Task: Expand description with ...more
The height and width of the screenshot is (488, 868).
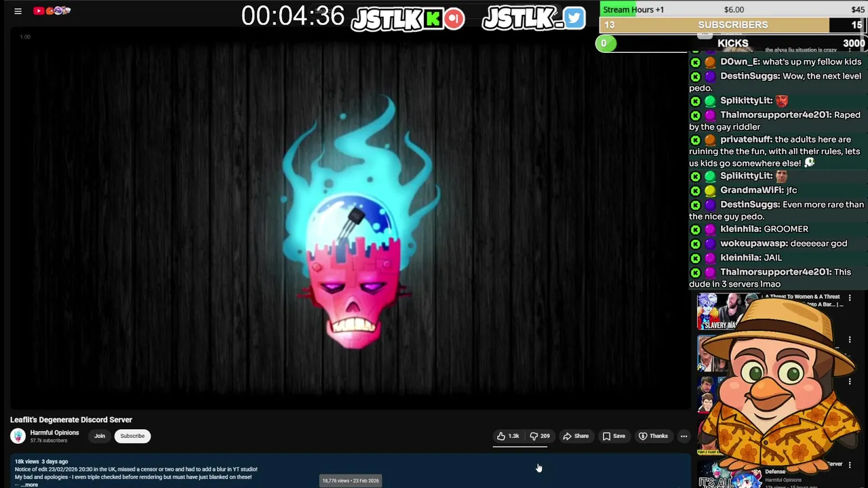Action: tap(29, 485)
